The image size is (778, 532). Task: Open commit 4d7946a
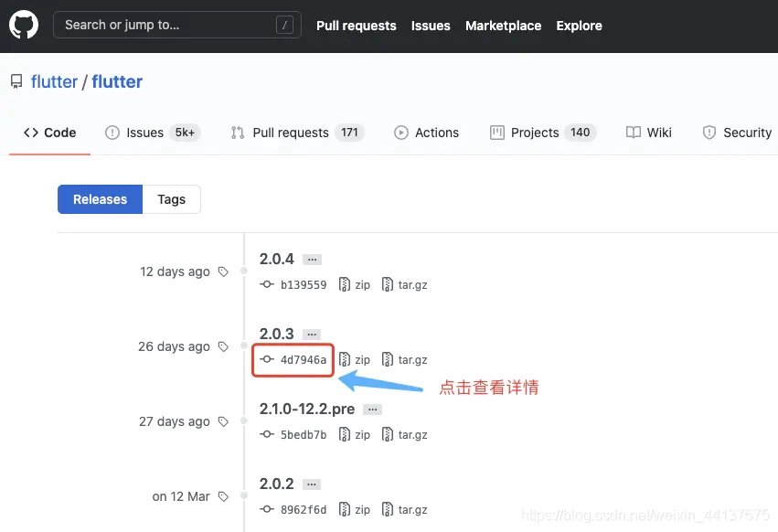point(304,360)
